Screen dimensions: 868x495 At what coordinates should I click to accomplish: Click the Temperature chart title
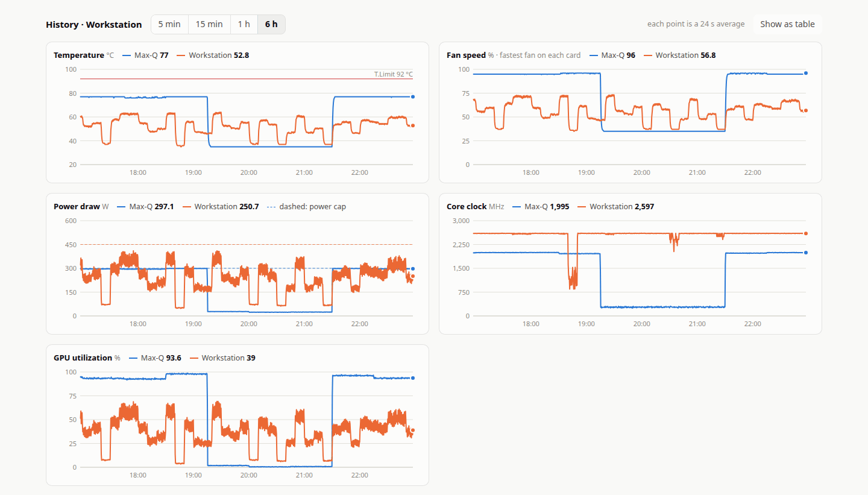79,55
